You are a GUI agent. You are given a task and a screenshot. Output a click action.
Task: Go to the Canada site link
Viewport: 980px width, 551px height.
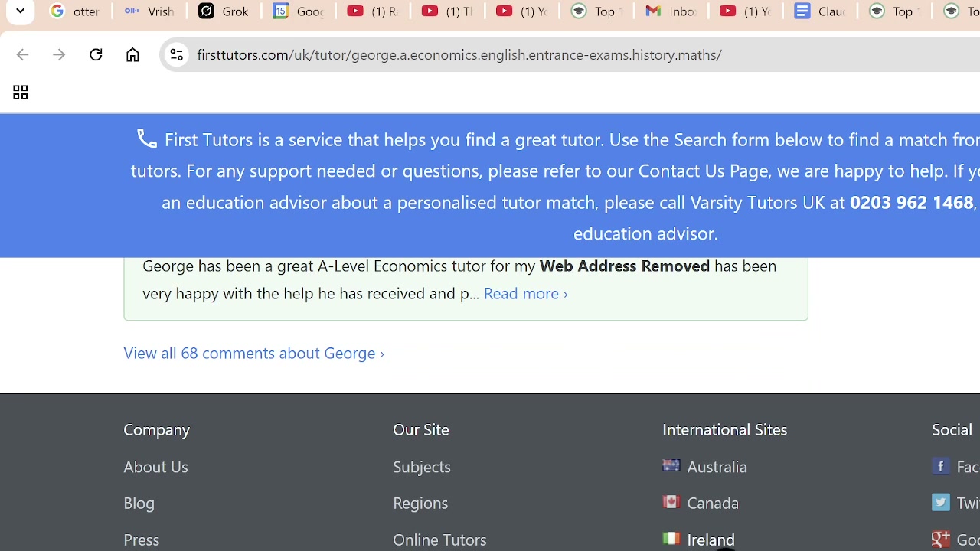tap(713, 504)
